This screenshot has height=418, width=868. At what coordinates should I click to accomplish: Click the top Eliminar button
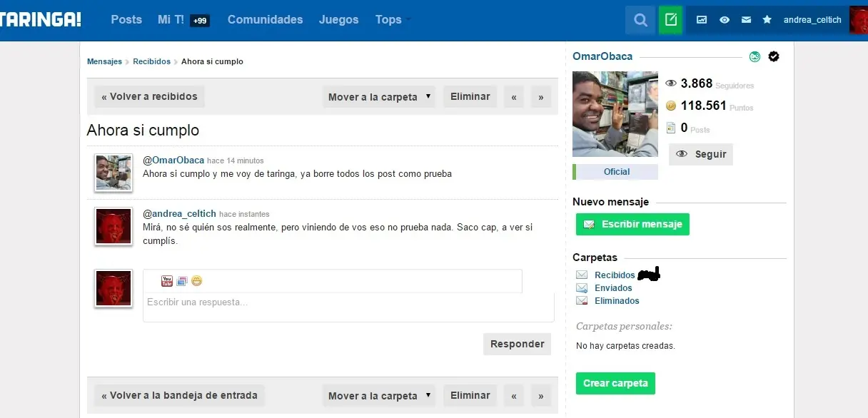[x=470, y=97]
